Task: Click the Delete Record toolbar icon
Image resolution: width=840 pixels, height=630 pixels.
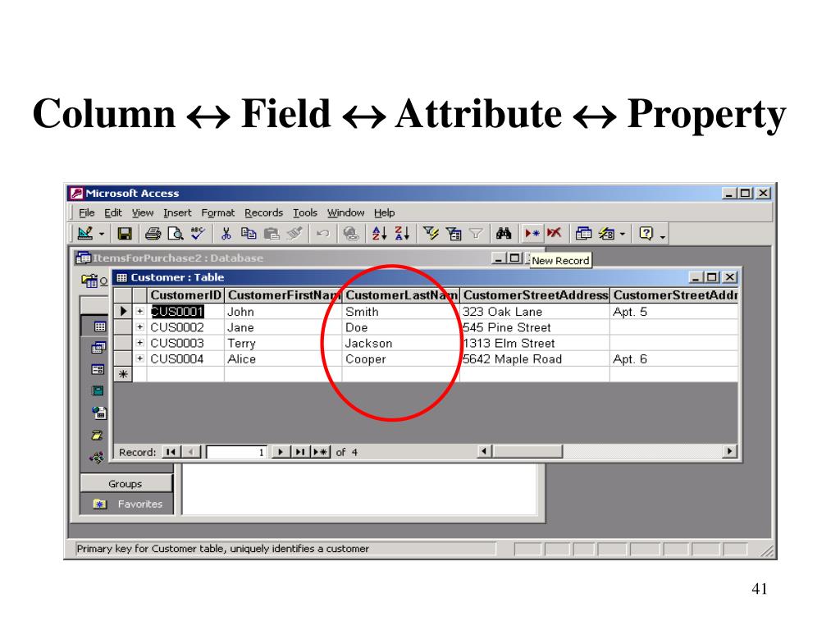Action: 554,234
